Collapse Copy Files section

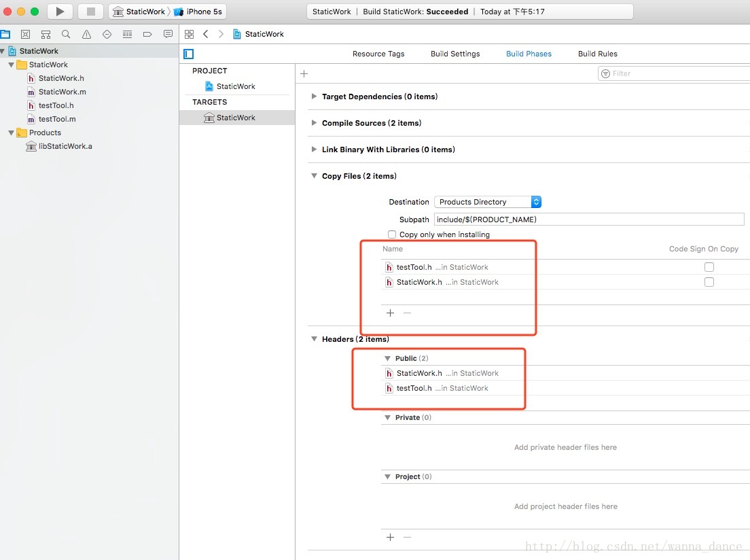(x=314, y=176)
